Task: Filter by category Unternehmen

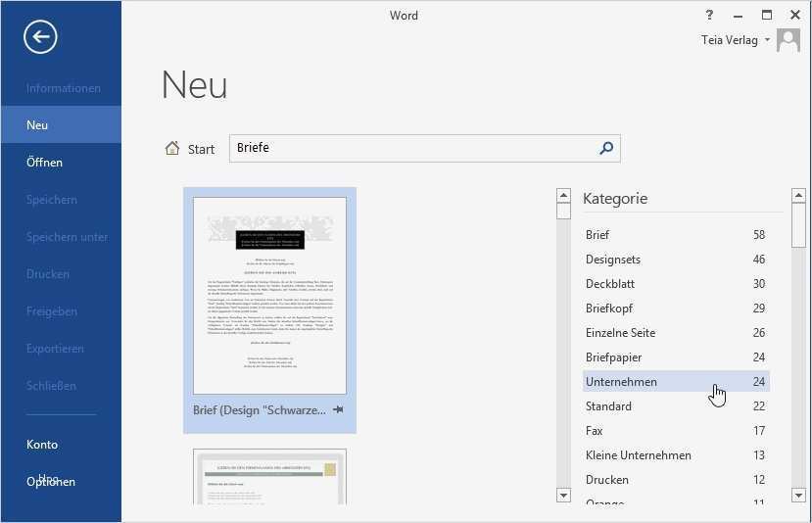Action: (x=676, y=382)
